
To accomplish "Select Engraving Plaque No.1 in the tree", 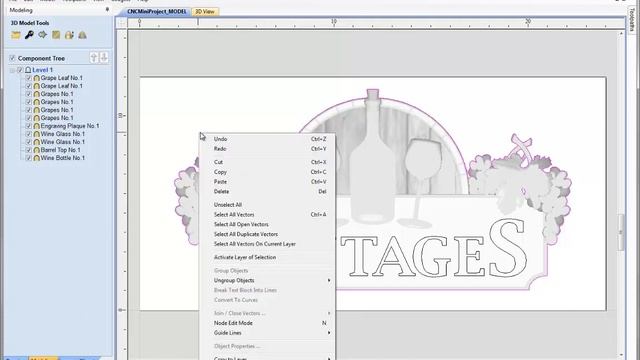I will pos(70,126).
